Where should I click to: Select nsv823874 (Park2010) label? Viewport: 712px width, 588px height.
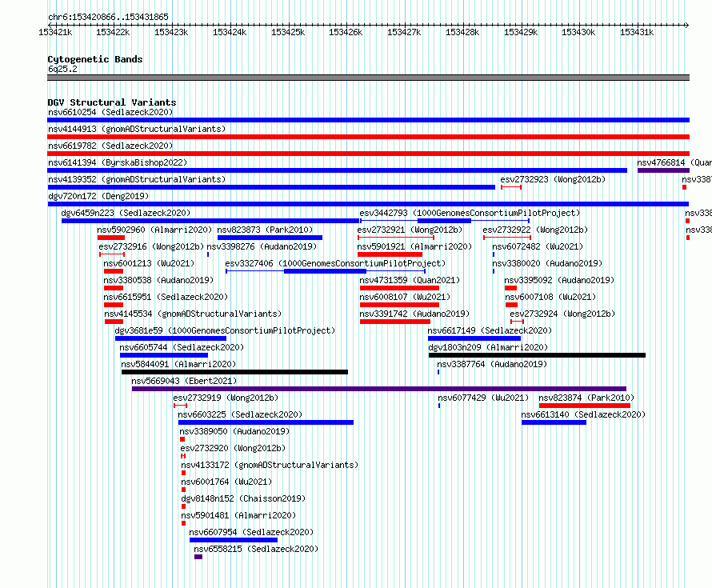586,398
